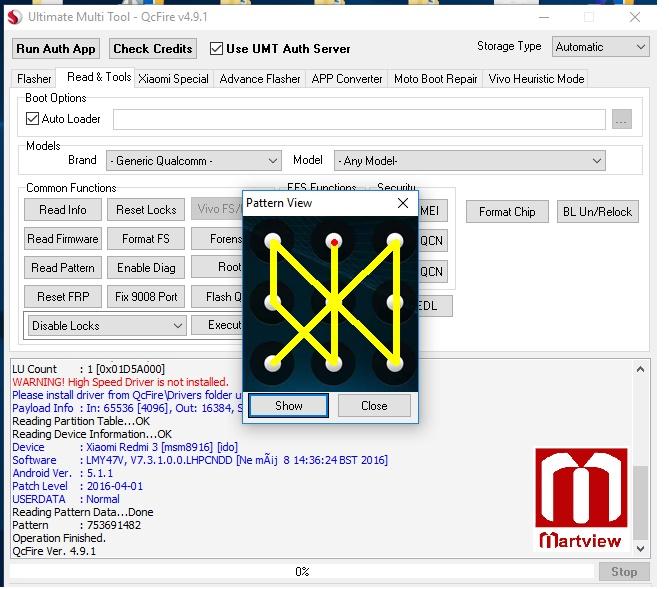Click the loader browse ellipsis button
The image size is (669, 589).
622,119
